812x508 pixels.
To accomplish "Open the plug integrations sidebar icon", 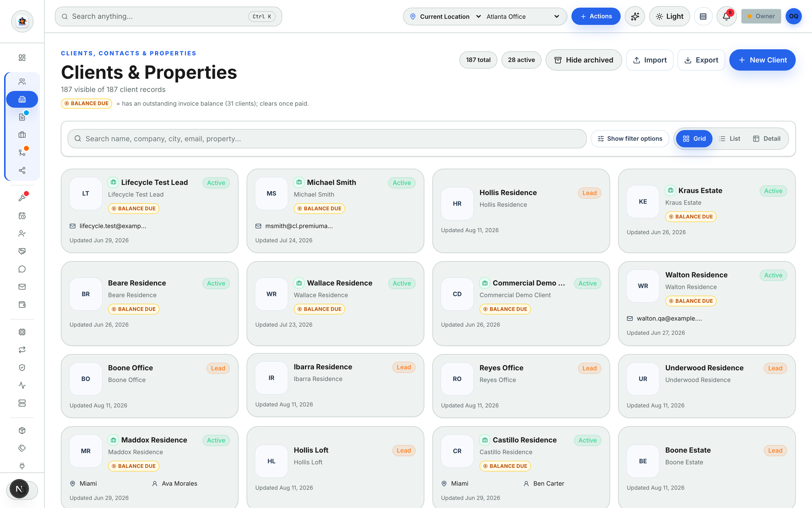I will pos(22,466).
